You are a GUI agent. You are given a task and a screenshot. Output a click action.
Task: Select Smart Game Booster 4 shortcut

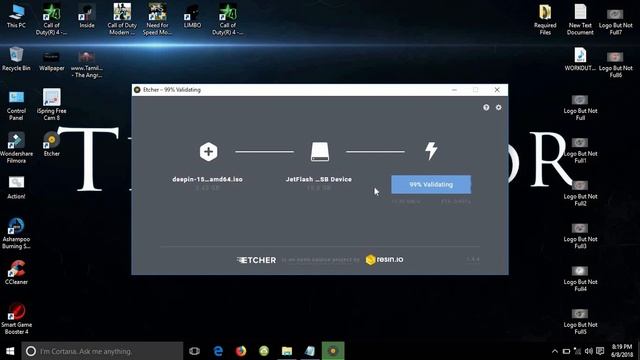point(16,319)
